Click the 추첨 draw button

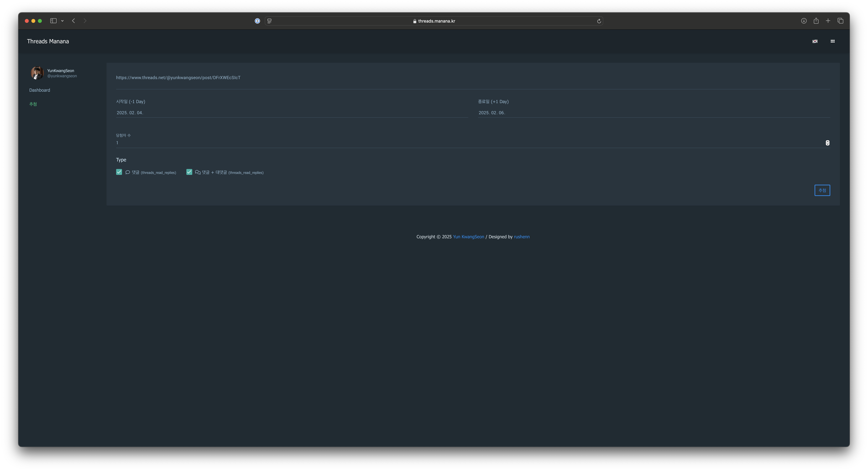[x=822, y=190]
